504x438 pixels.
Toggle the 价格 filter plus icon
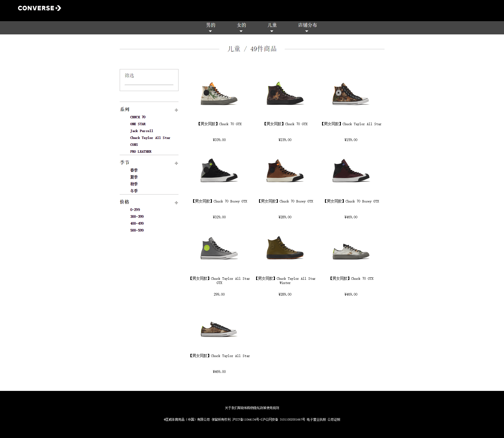176,203
